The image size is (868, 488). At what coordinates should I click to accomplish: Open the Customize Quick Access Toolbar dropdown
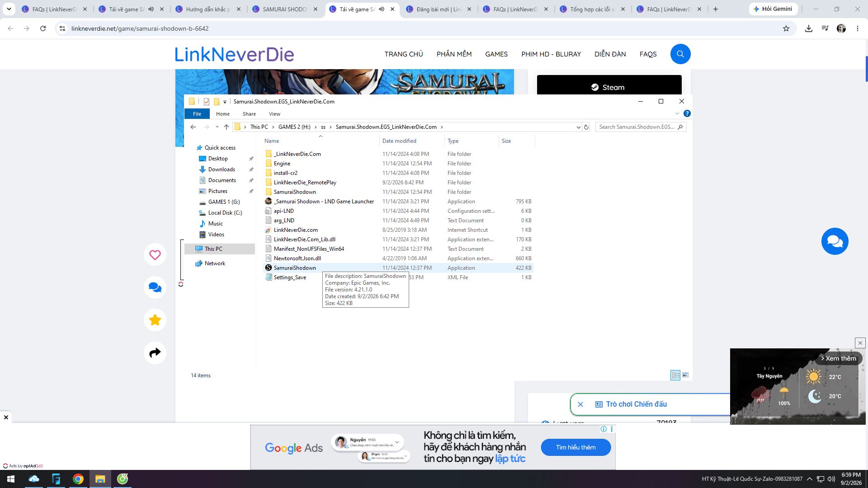[x=225, y=102]
